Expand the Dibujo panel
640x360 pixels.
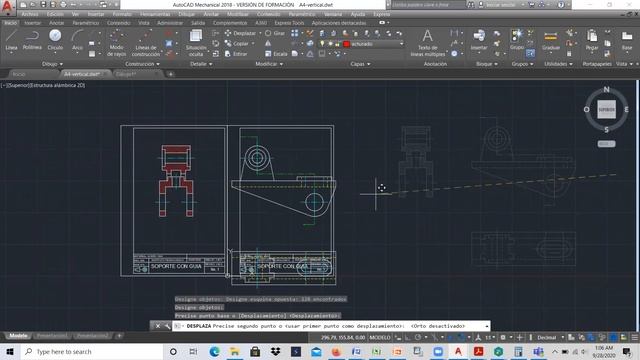pos(52,64)
